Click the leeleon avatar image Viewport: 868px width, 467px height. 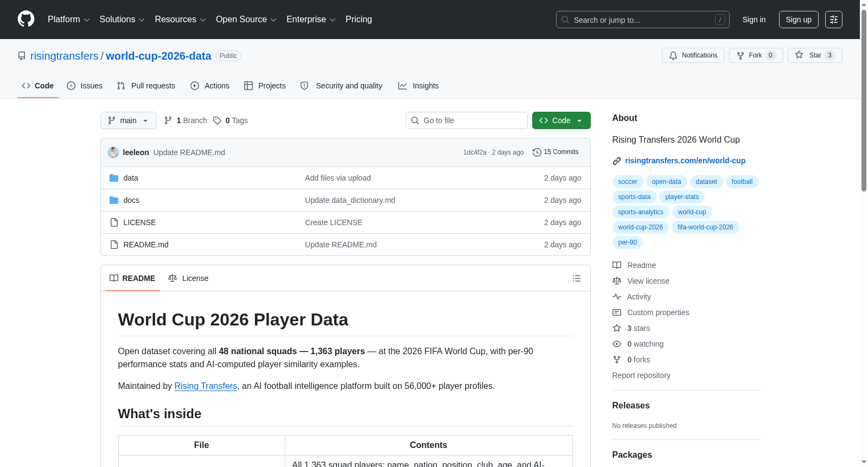(x=113, y=152)
